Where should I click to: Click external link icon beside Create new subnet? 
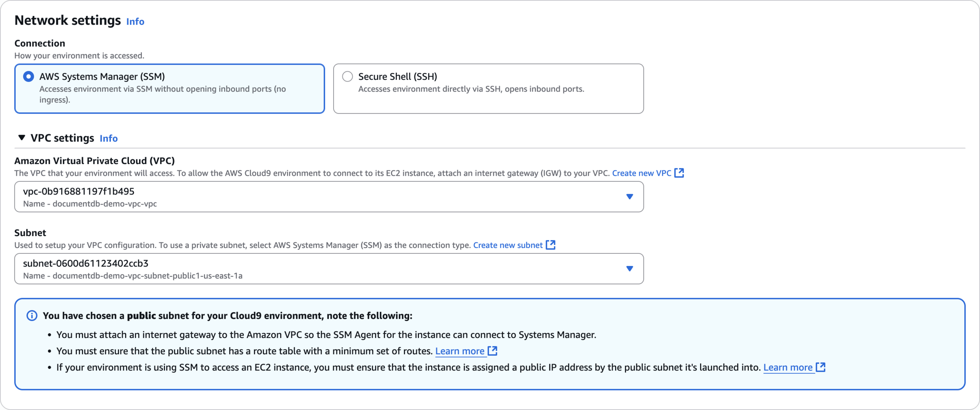tap(551, 245)
